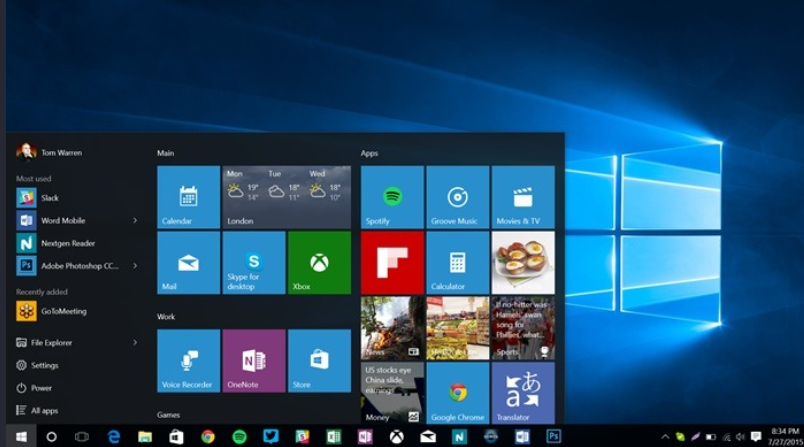Open the Store tile in Work group
This screenshot has height=447, width=804.
[319, 361]
